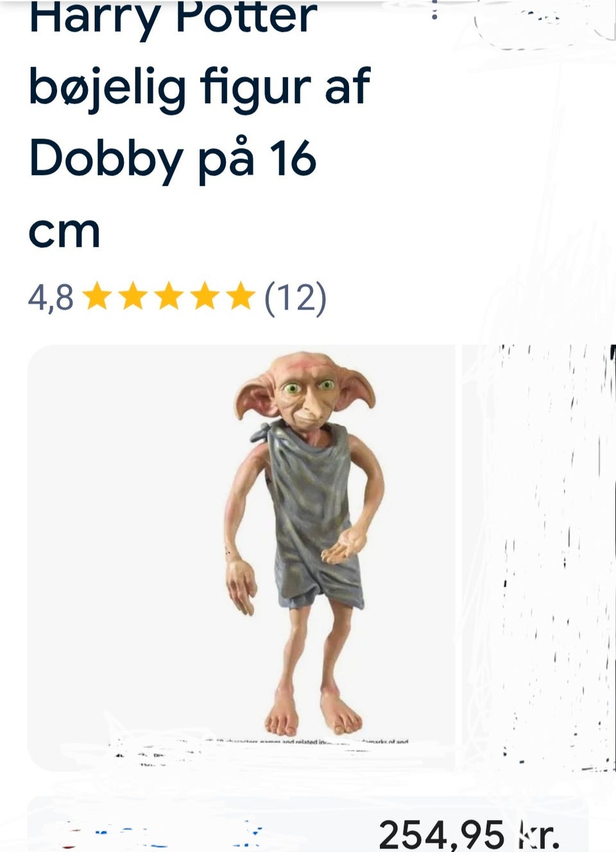616x852 pixels.
Task: Click the third yellow rating star
Action: pyautogui.click(x=169, y=298)
